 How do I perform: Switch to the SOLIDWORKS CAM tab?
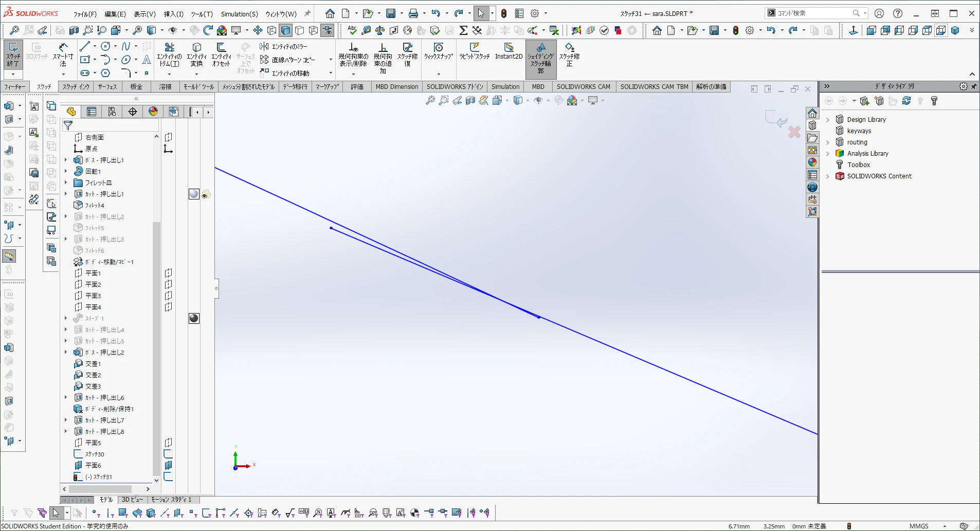coord(583,87)
